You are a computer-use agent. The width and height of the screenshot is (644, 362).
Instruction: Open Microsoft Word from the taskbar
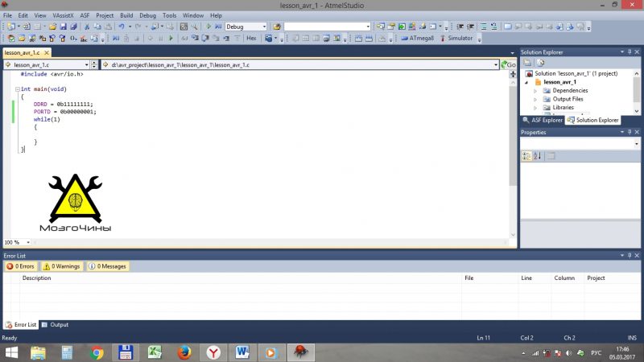tap(242, 352)
